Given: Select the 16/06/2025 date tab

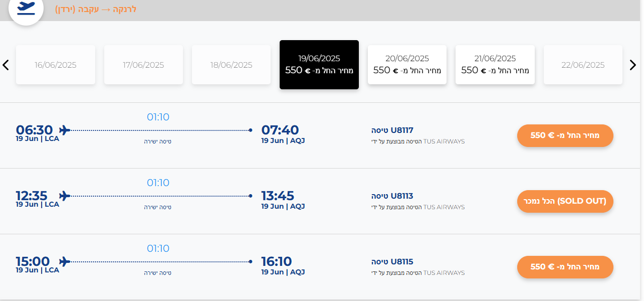Looking at the screenshot, I should click(56, 65).
